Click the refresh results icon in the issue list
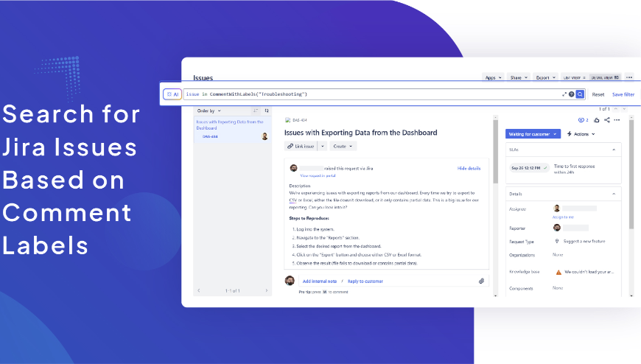Image resolution: width=641 pixels, height=364 pixels. [267, 111]
